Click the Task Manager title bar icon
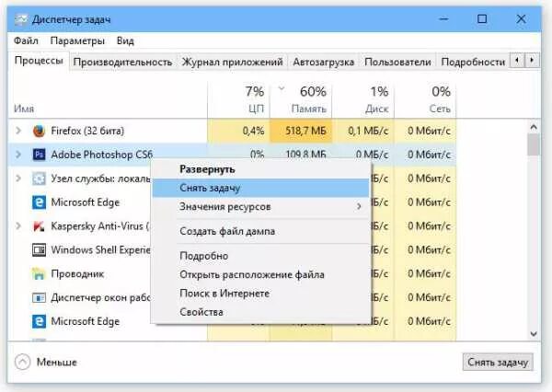This screenshot has width=552, height=392. (x=21, y=19)
